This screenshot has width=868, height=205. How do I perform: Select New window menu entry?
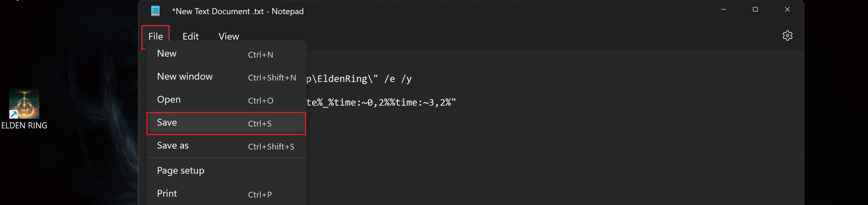tap(185, 77)
